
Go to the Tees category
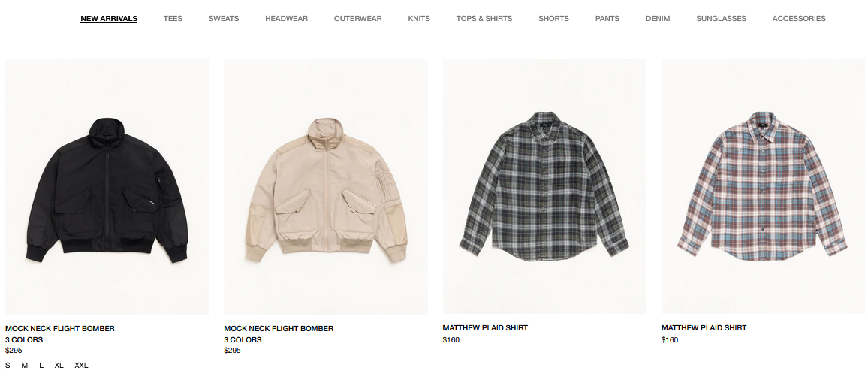click(x=173, y=18)
